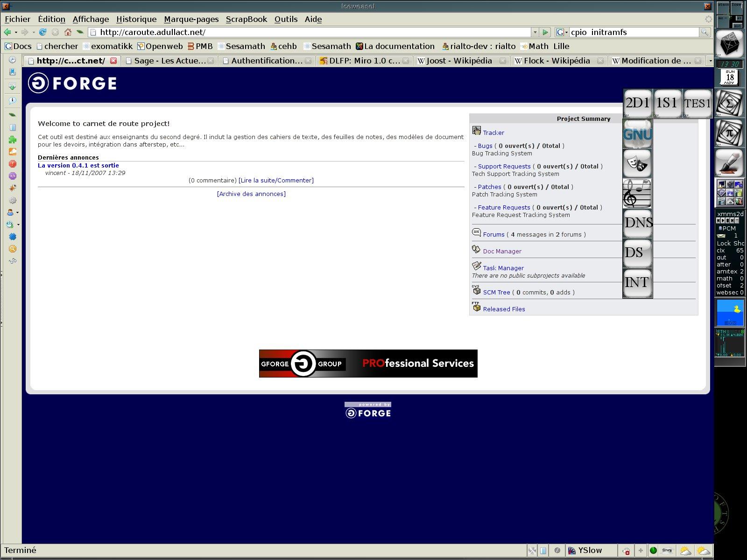
Task: Click the orange magnifier icon in sidebar
Action: [13, 249]
